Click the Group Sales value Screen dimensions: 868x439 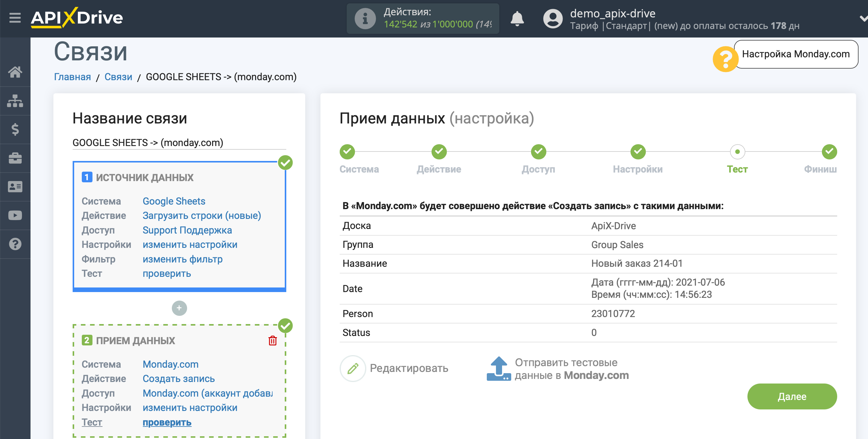617,244
